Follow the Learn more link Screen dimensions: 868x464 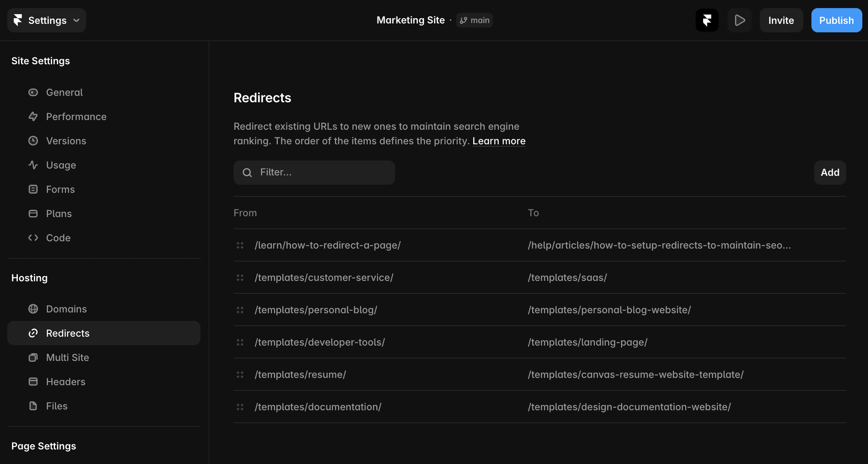[499, 141]
